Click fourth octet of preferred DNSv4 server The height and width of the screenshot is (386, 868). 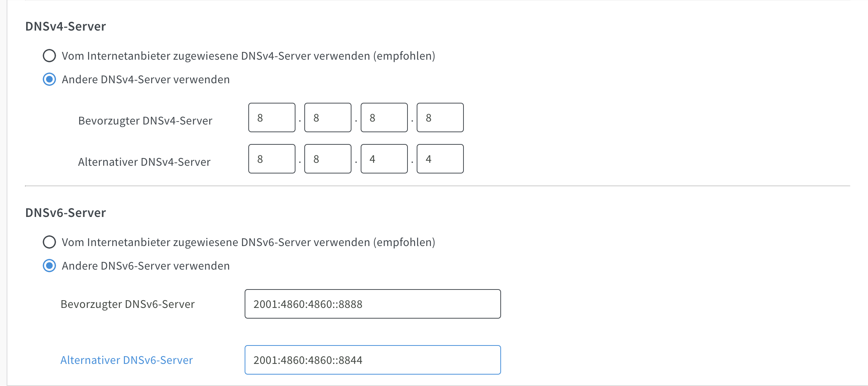pos(440,117)
